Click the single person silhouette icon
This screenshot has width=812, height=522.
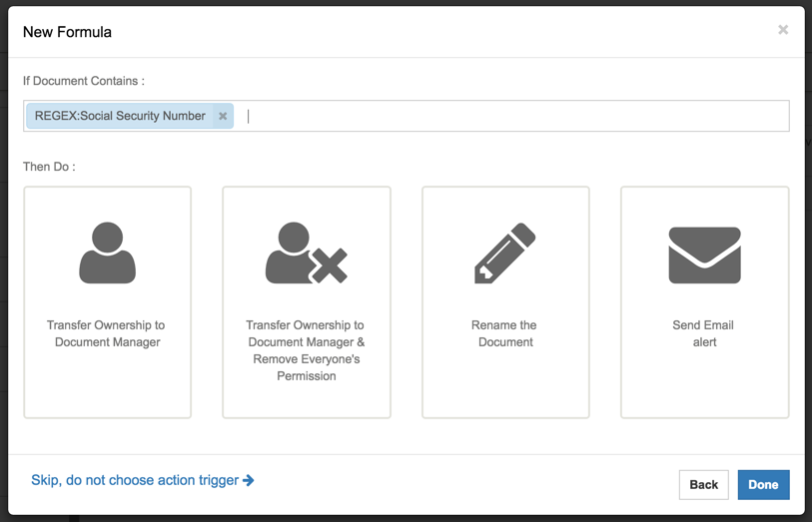click(x=107, y=254)
